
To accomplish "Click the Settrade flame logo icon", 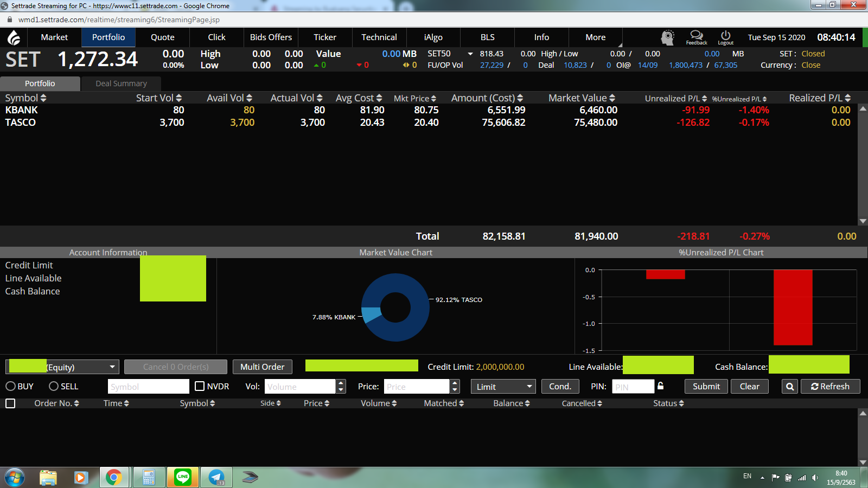I will 14,37.
